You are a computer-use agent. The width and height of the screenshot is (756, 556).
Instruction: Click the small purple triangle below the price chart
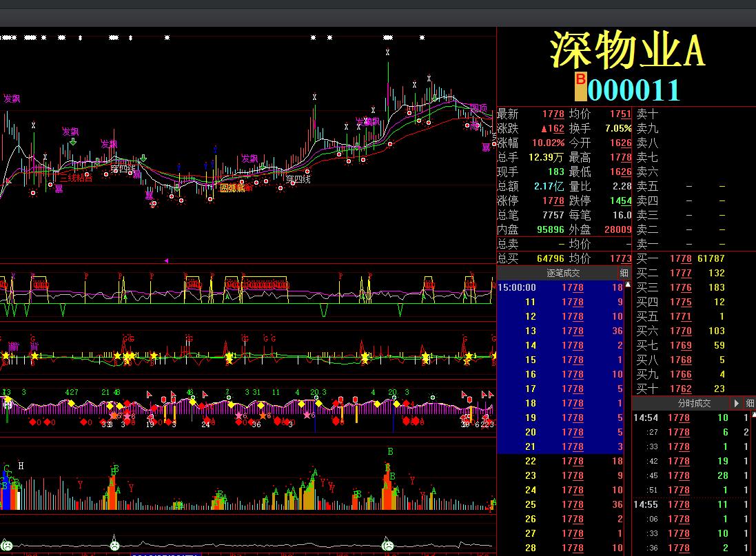[166, 261]
